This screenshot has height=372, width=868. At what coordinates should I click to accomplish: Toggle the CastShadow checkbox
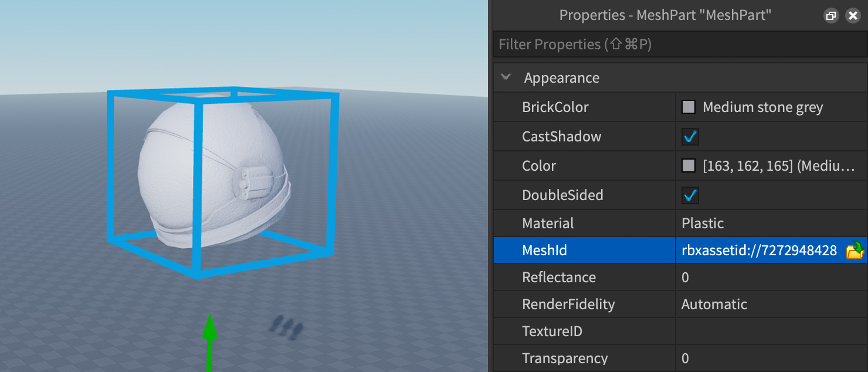pos(690,137)
